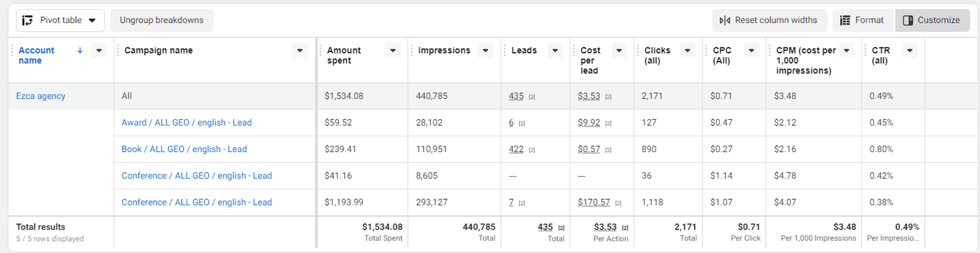Grab the Amount spent column drag handle
The image size is (980, 253).
tap(320, 50)
